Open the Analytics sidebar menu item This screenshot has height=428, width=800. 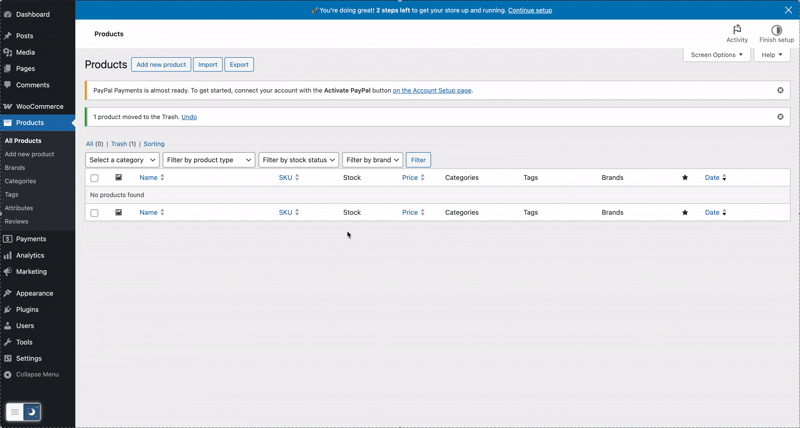click(30, 256)
